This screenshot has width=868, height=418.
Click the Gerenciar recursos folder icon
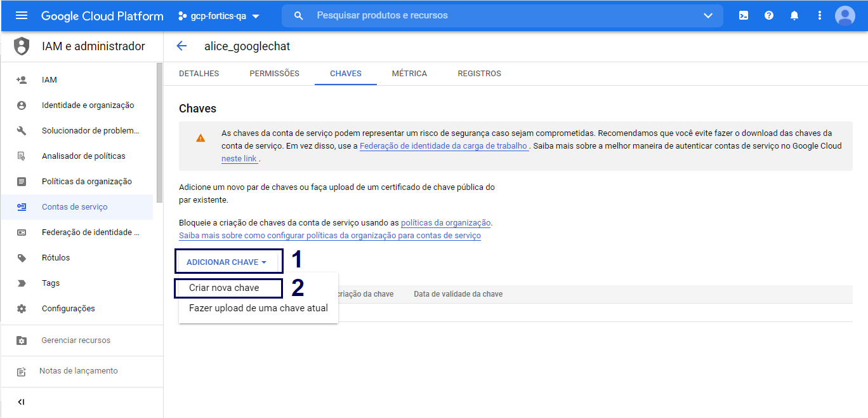click(x=22, y=340)
